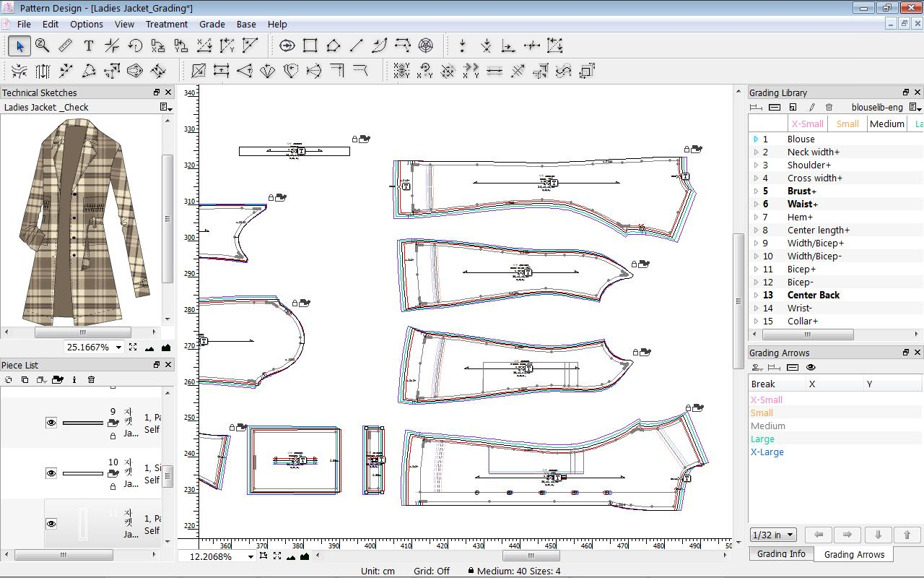924x578 pixels.
Task: Hide piece 10 using eye icon
Action: point(51,473)
